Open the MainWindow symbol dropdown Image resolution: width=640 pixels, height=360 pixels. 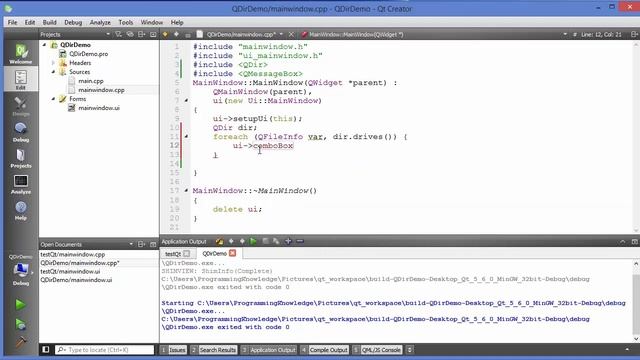565,34
